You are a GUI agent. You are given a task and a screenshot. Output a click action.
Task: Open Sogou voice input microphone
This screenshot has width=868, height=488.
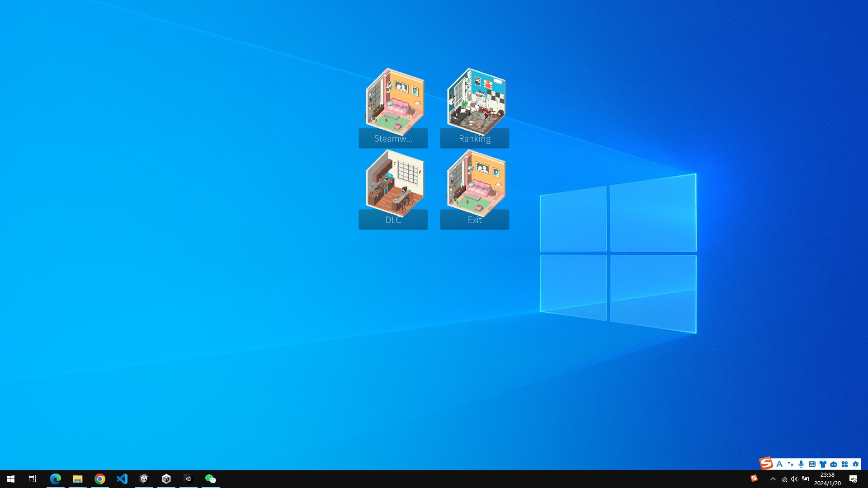(x=801, y=464)
